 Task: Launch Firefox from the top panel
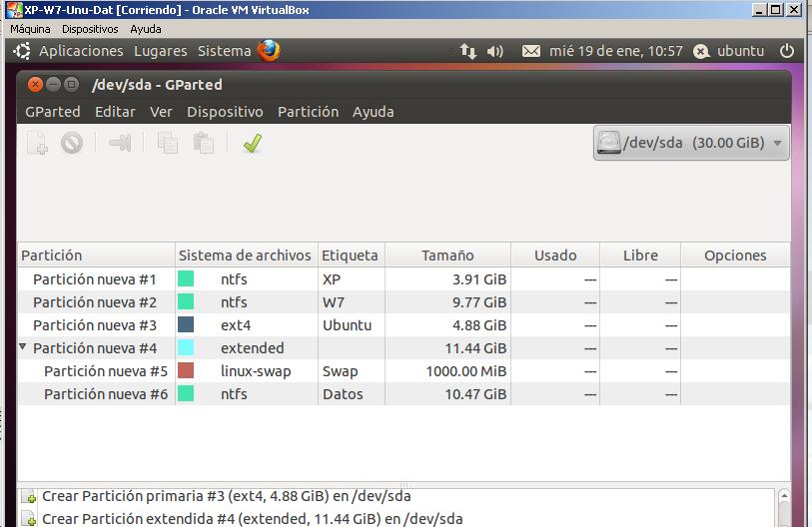(269, 51)
